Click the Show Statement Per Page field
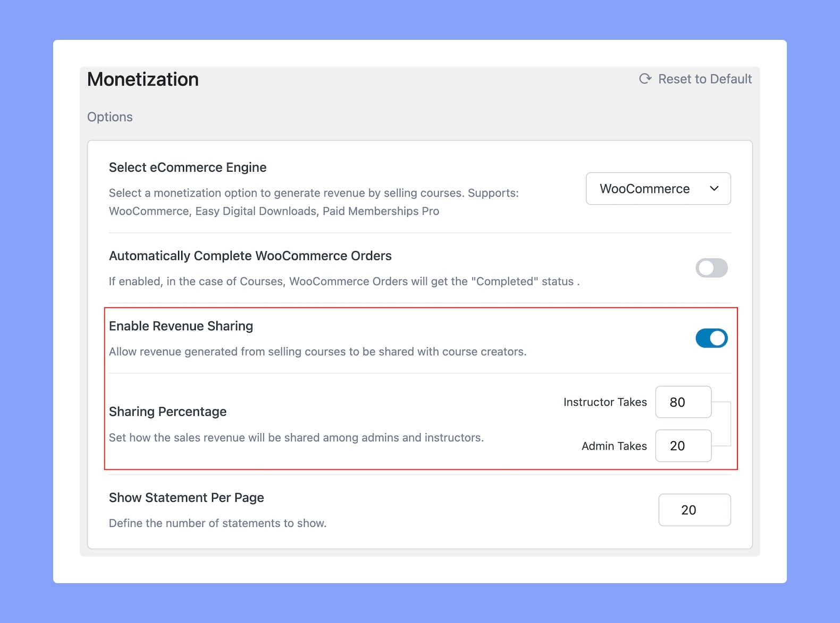Viewport: 840px width, 623px height. (x=694, y=510)
